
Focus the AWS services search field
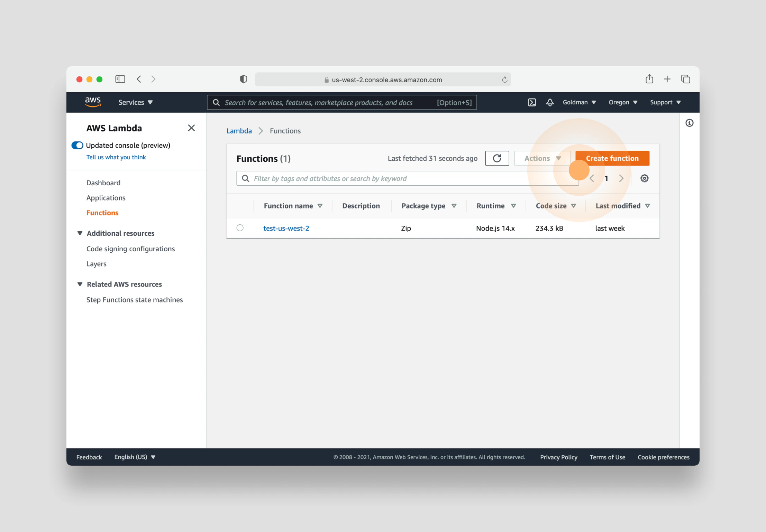(x=342, y=102)
